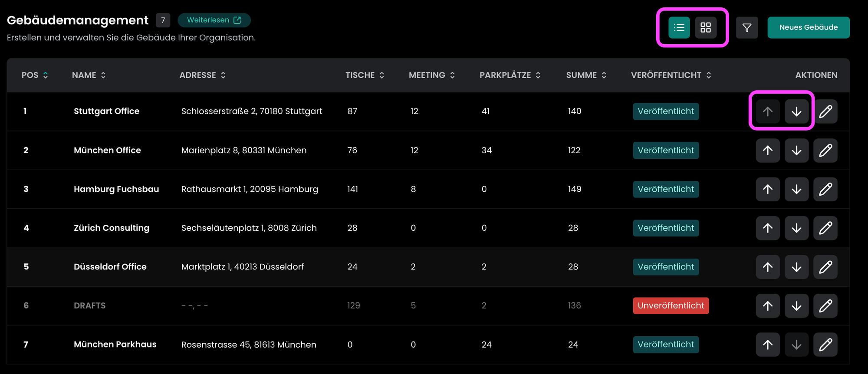The width and height of the screenshot is (868, 374).
Task: Move Zürich Consulting down one position
Action: coord(796,228)
